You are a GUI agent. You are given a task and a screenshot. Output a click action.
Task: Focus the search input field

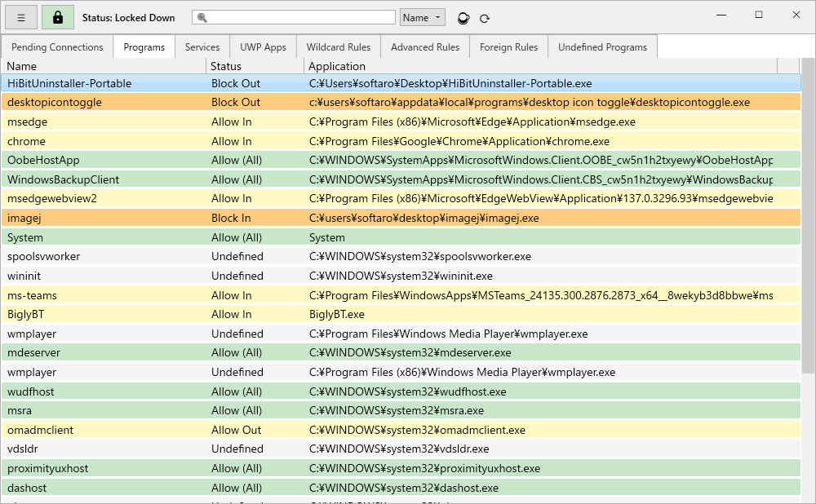[x=294, y=17]
